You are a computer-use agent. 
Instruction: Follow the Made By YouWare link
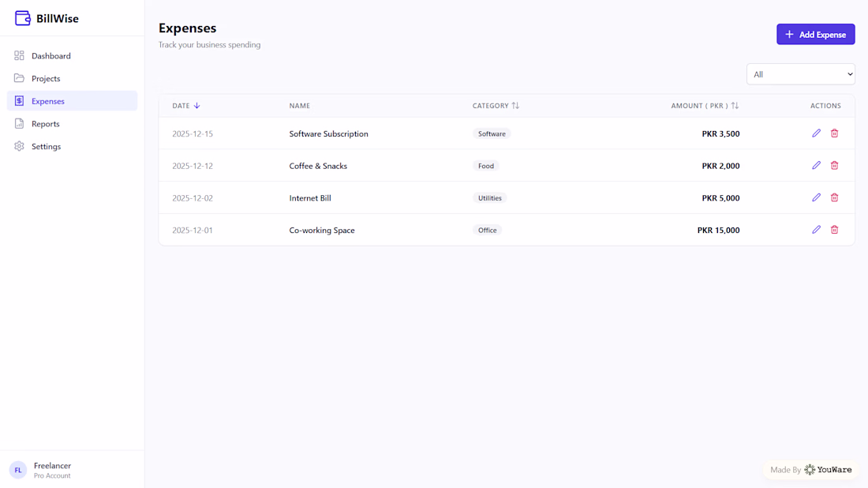click(811, 470)
